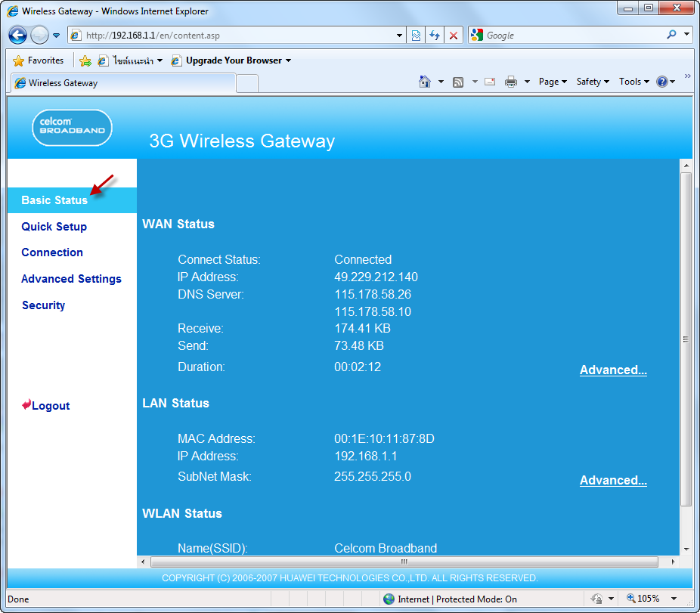Expand the Home button dropdown arrow
Viewport: 700px width, 613px height.
pos(441,82)
